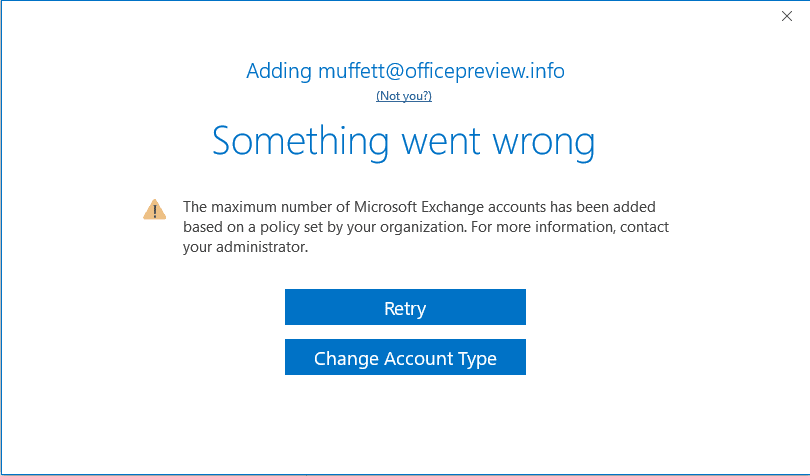The image size is (810, 476).
Task: Select the muffett@officepreview.info email address
Action: pos(441,71)
